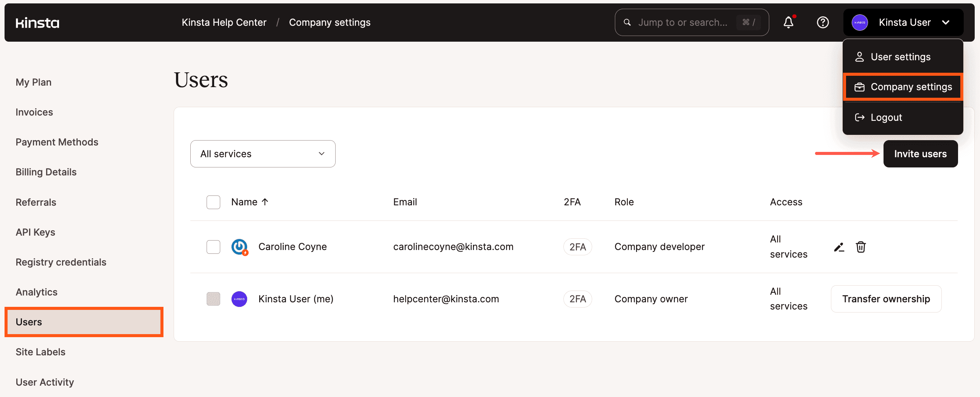Click Caroline Coyne's 2FA badge
The width and height of the screenshot is (980, 397).
[x=577, y=247]
